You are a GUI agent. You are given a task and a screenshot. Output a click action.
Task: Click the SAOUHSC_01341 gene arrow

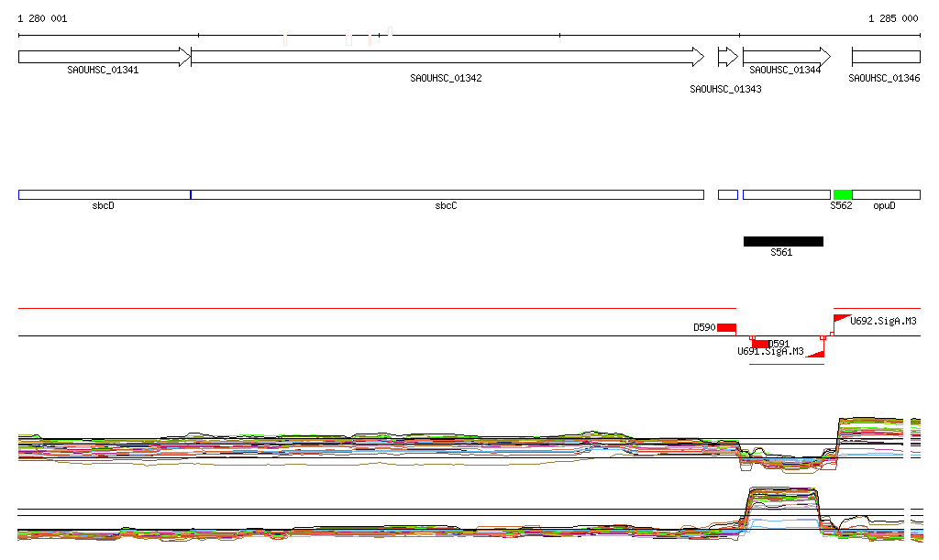105,57
